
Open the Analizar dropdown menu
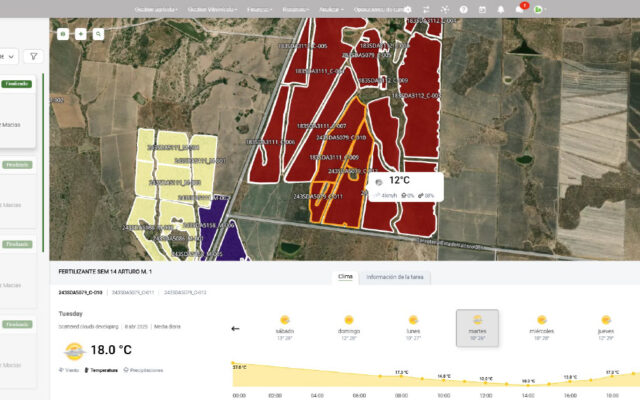tap(331, 9)
